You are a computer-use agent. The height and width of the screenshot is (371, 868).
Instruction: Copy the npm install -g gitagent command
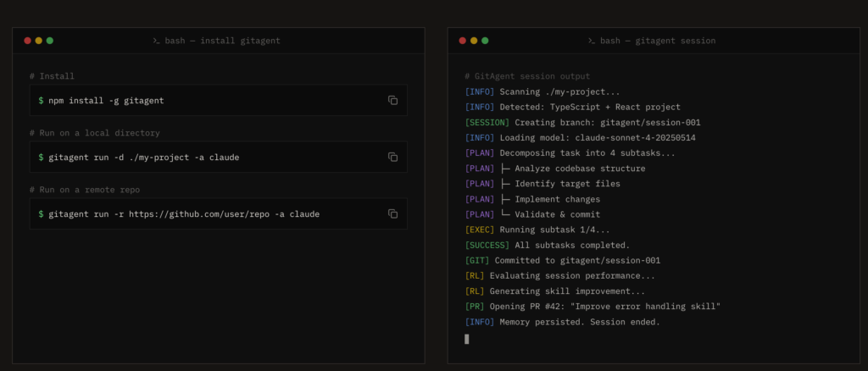[x=392, y=100]
